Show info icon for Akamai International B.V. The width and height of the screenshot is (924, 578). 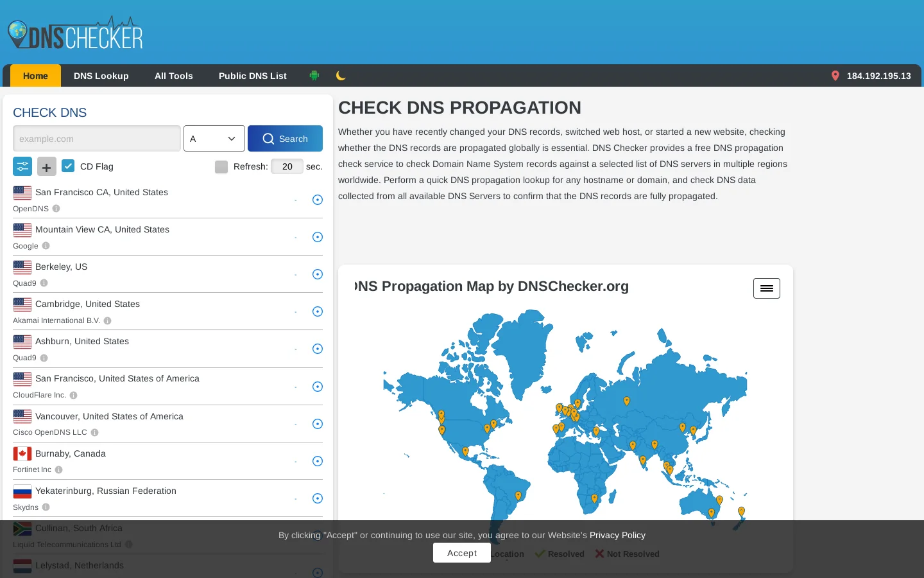pos(108,320)
